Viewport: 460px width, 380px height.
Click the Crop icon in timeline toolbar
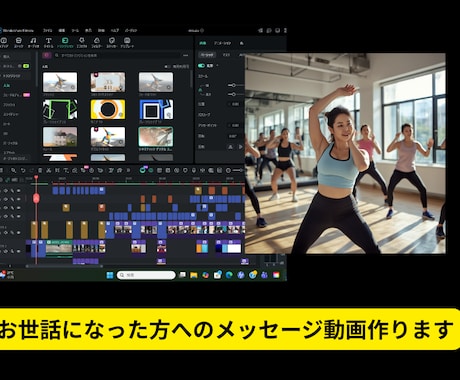57,170
